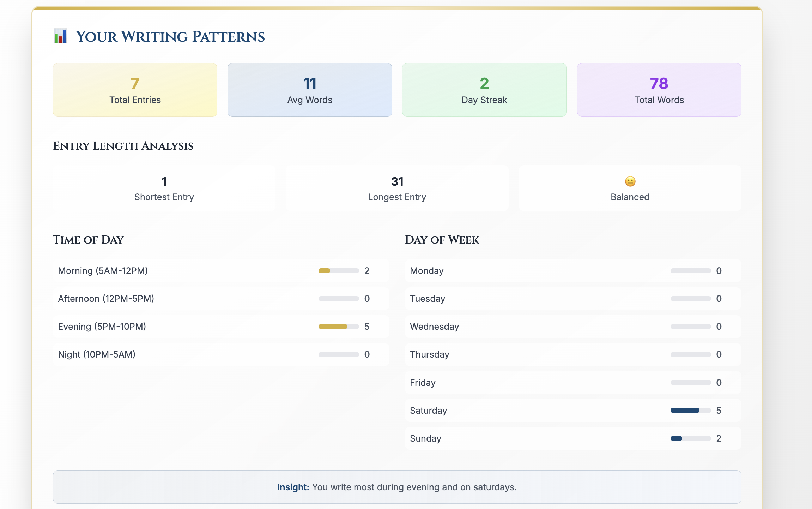Click the neutral face Balanced emoji
The width and height of the screenshot is (812, 509).
point(630,181)
